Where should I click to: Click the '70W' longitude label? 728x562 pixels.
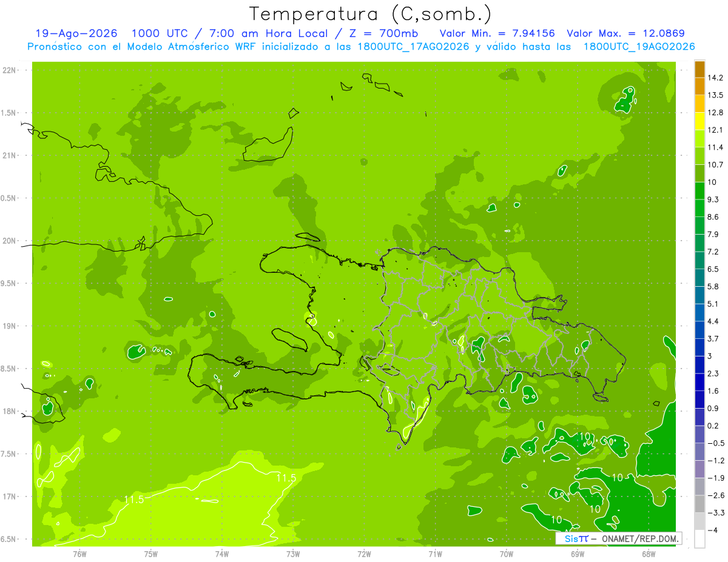pyautogui.click(x=506, y=554)
